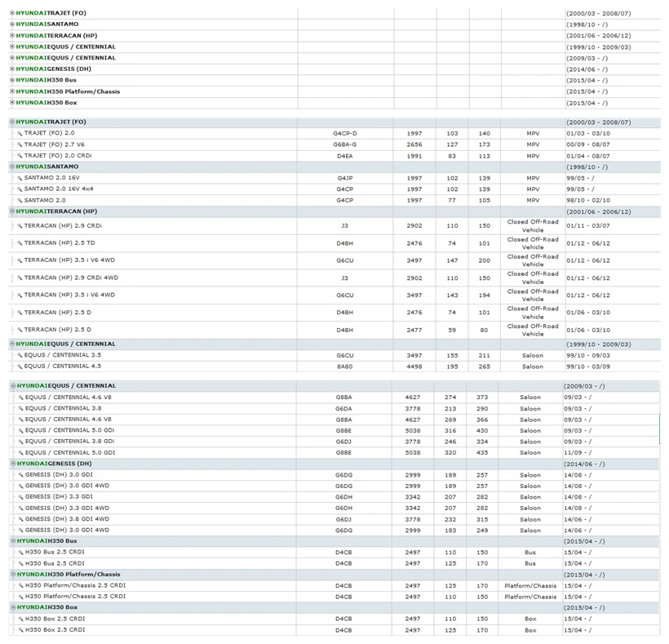Open the EQUUS / CENTENNIAL 4.5 link
The width and height of the screenshot is (669, 644).
[62, 366]
